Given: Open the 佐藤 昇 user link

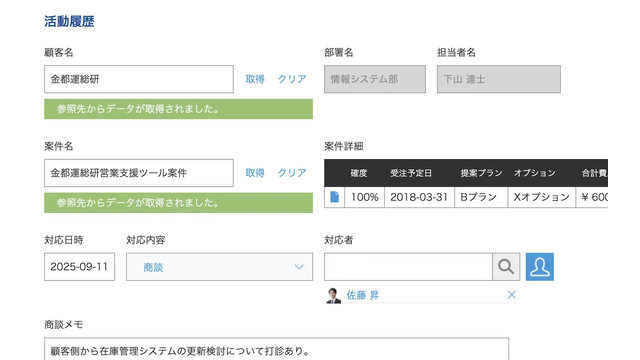Looking at the screenshot, I should [363, 295].
